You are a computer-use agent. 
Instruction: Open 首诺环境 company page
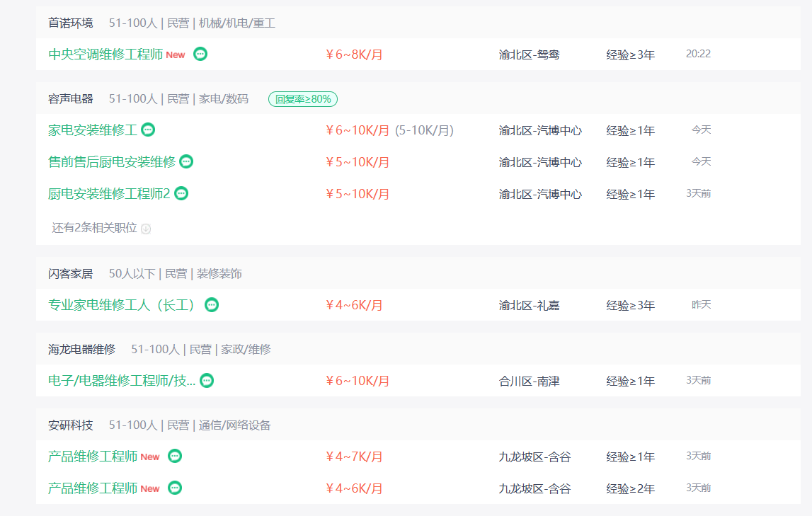[x=70, y=23]
